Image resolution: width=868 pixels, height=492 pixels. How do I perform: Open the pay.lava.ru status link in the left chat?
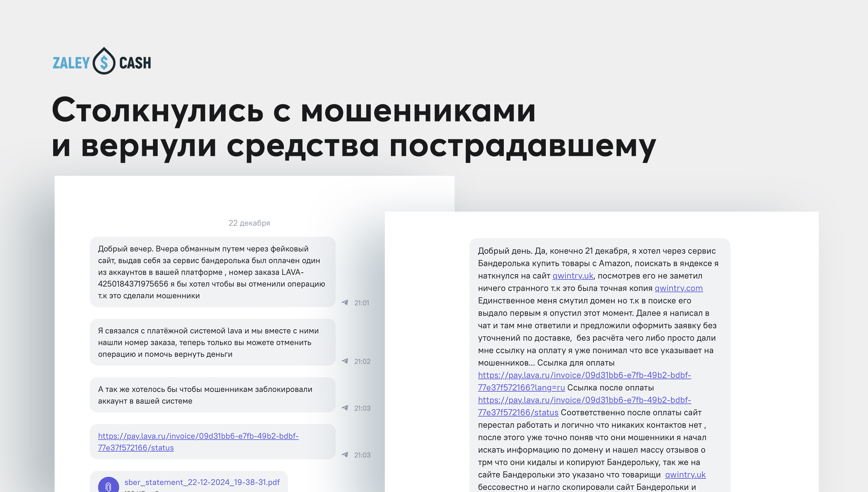coord(198,442)
